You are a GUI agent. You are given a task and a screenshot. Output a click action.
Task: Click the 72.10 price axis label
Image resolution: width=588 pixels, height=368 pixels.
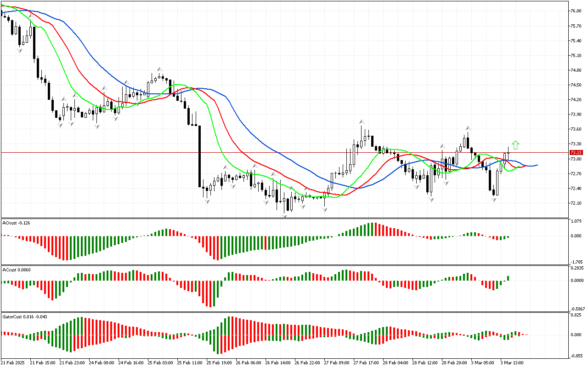click(x=576, y=203)
